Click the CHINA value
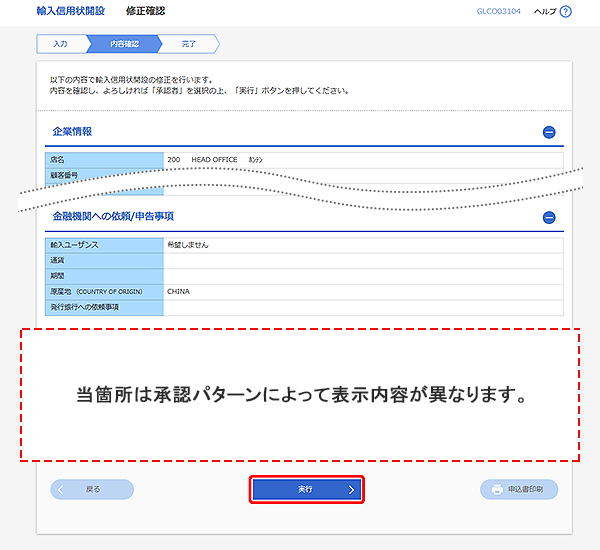The height and width of the screenshot is (550, 600). click(178, 292)
